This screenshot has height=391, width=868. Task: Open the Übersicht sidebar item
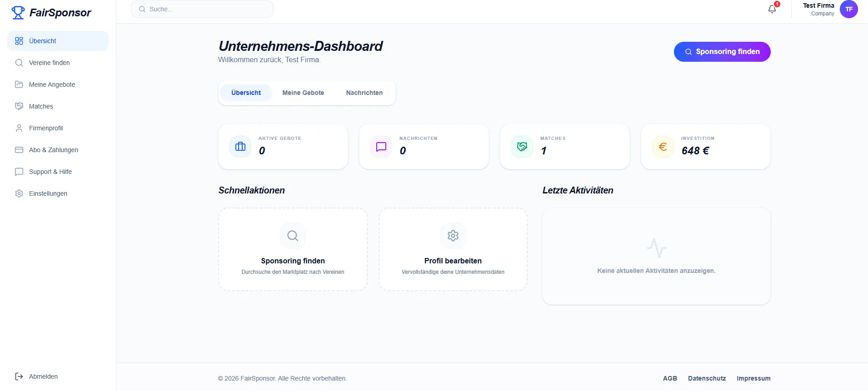pyautogui.click(x=58, y=41)
